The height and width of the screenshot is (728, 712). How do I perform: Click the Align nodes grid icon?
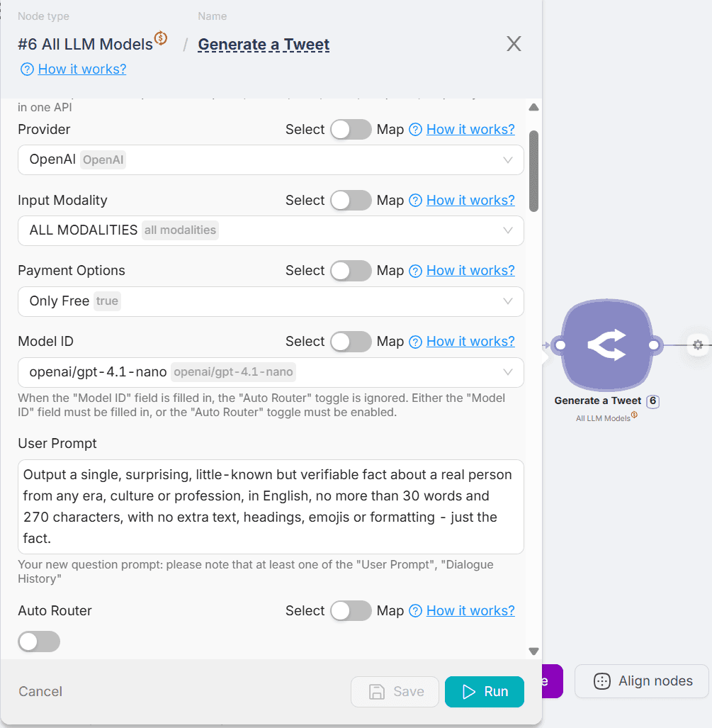click(601, 681)
